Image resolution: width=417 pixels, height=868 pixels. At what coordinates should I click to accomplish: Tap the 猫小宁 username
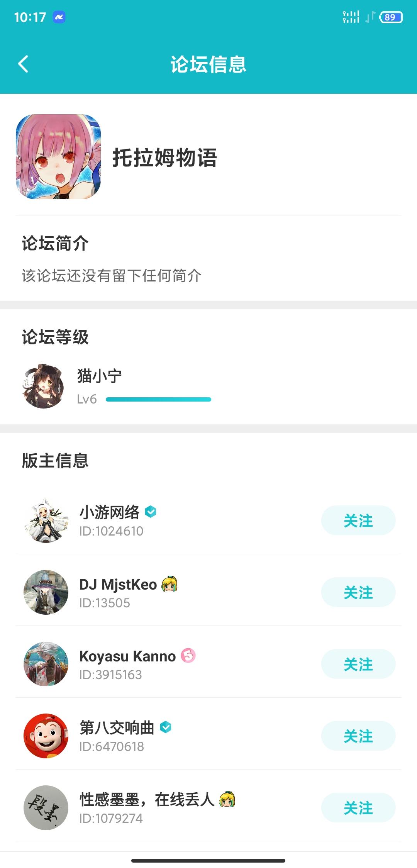(100, 376)
